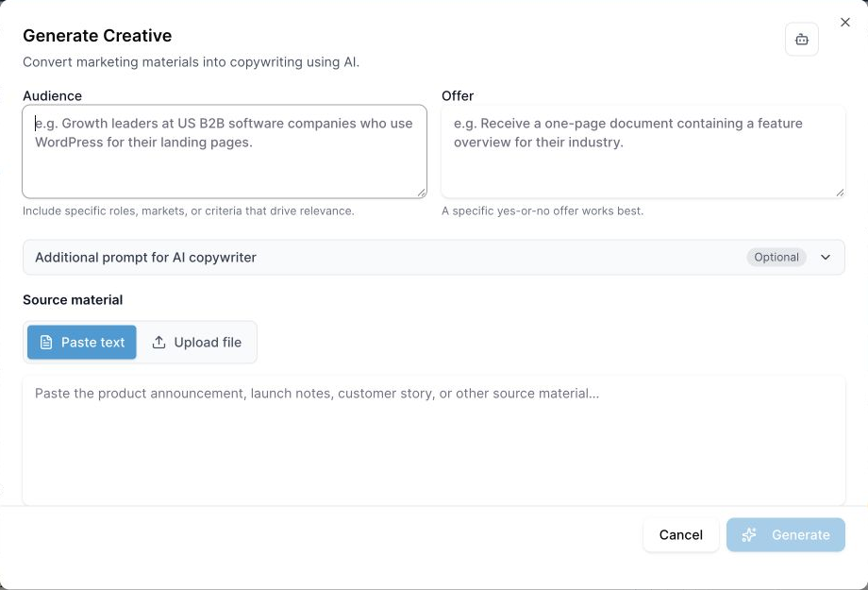The height and width of the screenshot is (590, 868).
Task: Click the Generate Creative title
Action: point(97,36)
